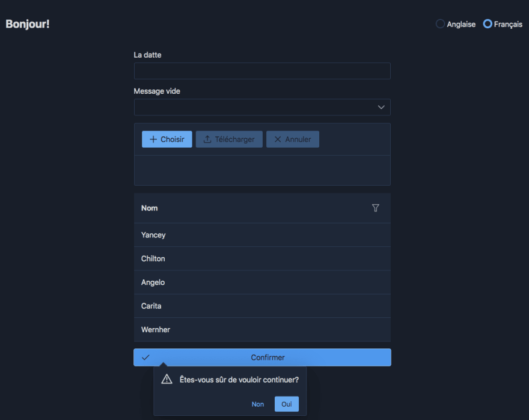The width and height of the screenshot is (529, 420).
Task: Click the filter funnel icon in Nom header
Action: [x=375, y=208]
